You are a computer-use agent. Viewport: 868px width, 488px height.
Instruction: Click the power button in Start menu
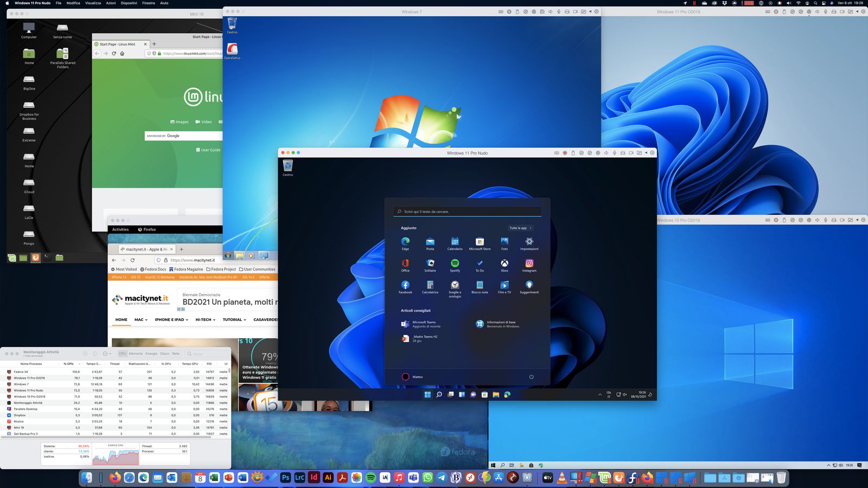tap(531, 377)
